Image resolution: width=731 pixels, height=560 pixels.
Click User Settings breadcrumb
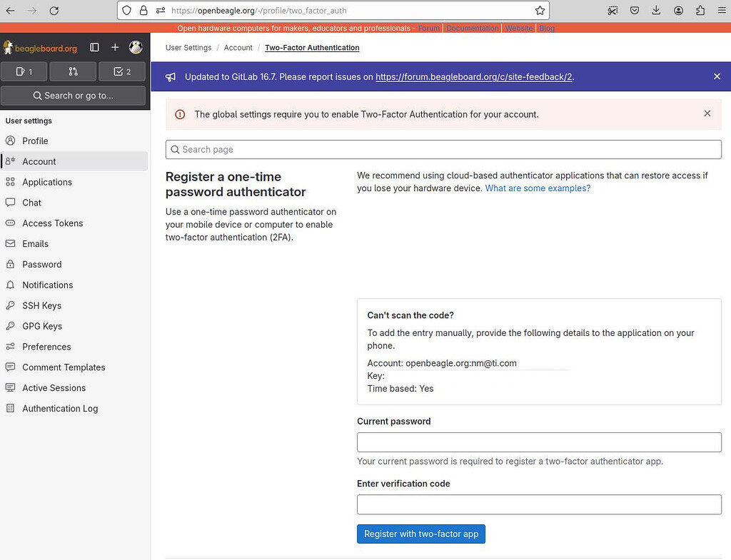coord(188,48)
